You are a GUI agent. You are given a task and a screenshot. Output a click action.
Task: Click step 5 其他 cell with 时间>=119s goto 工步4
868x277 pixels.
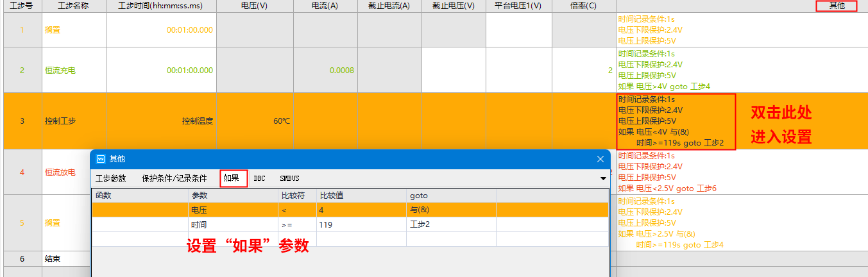click(742, 222)
